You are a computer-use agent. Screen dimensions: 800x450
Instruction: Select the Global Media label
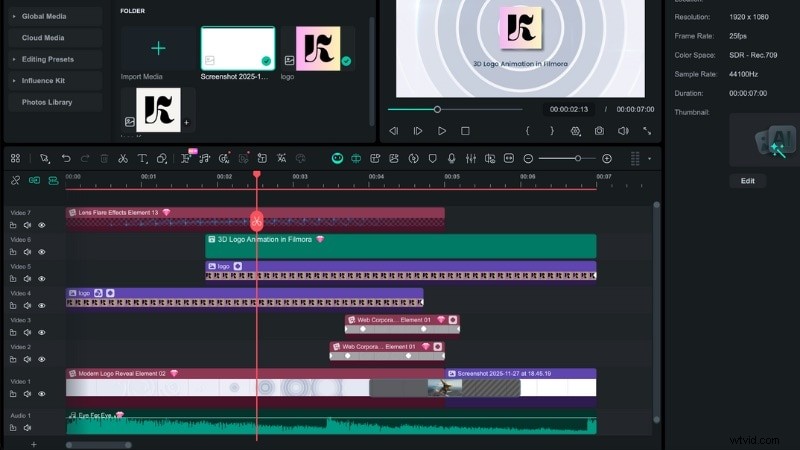[x=44, y=16]
